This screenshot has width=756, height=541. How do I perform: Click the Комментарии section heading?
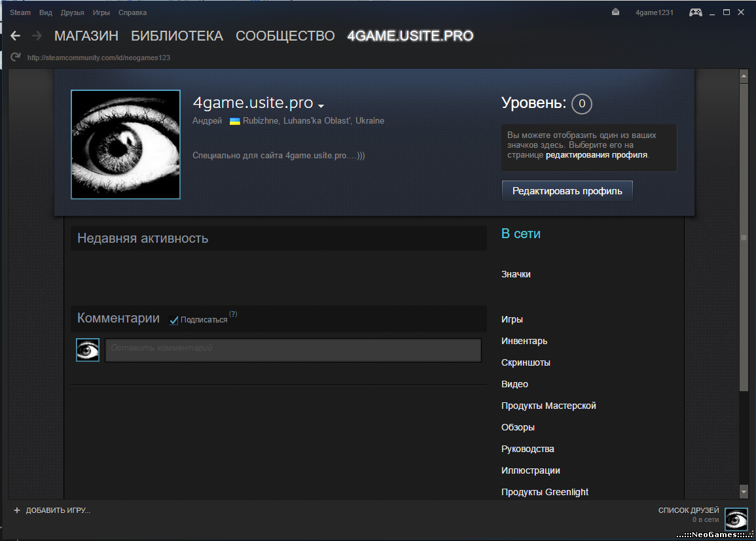point(118,319)
